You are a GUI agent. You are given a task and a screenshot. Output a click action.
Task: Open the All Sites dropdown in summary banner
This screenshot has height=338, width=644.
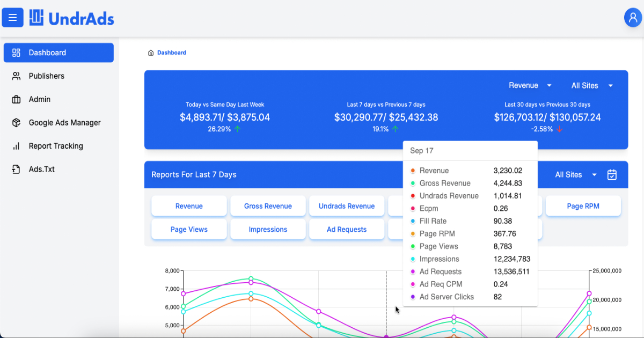(x=592, y=86)
